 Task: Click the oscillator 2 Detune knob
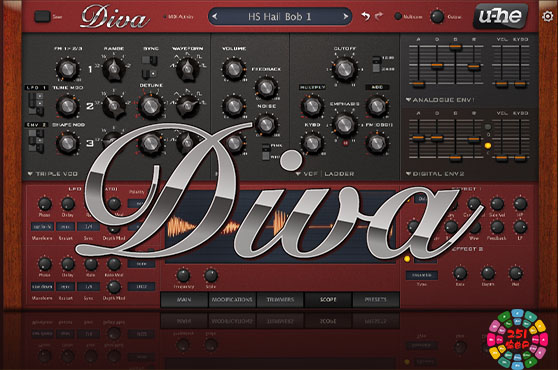point(151,106)
